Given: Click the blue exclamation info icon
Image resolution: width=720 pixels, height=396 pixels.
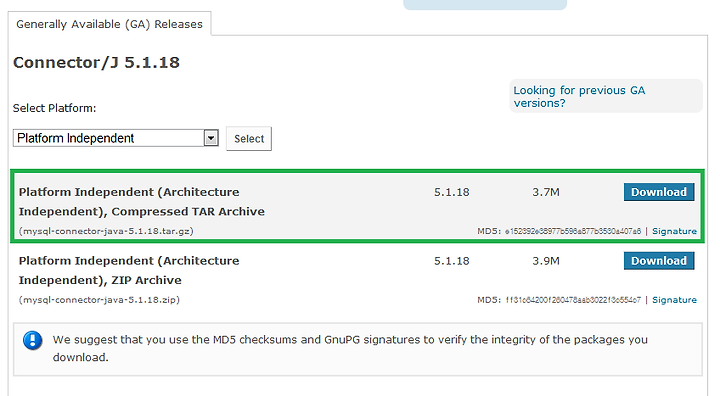Looking at the screenshot, I should [x=33, y=340].
